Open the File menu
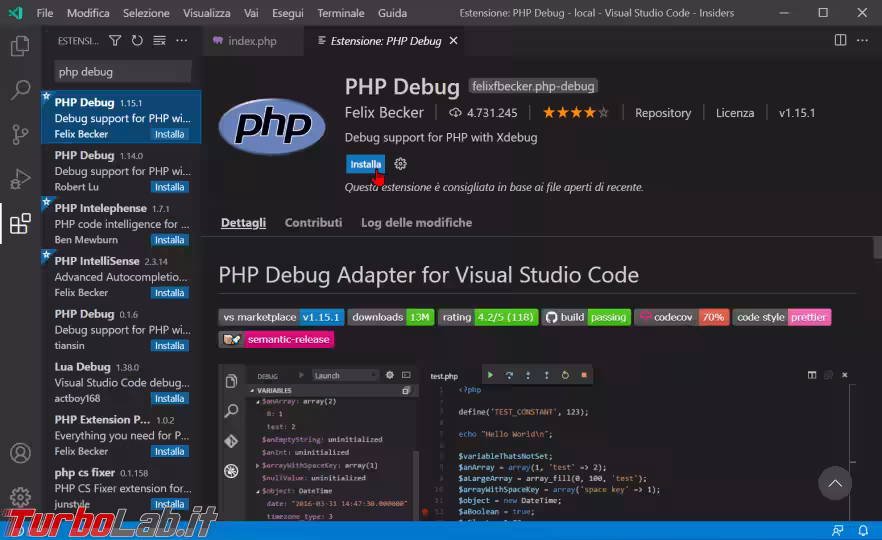 tap(45, 12)
